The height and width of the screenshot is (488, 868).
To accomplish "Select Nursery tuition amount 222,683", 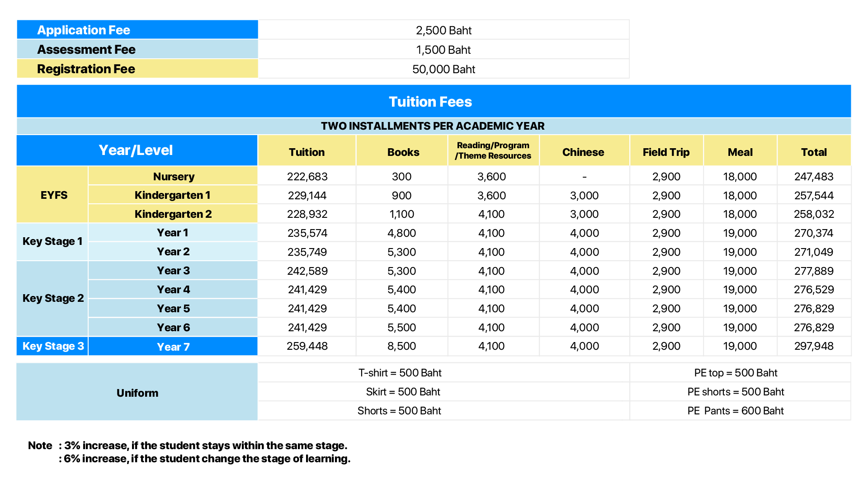I will point(307,177).
